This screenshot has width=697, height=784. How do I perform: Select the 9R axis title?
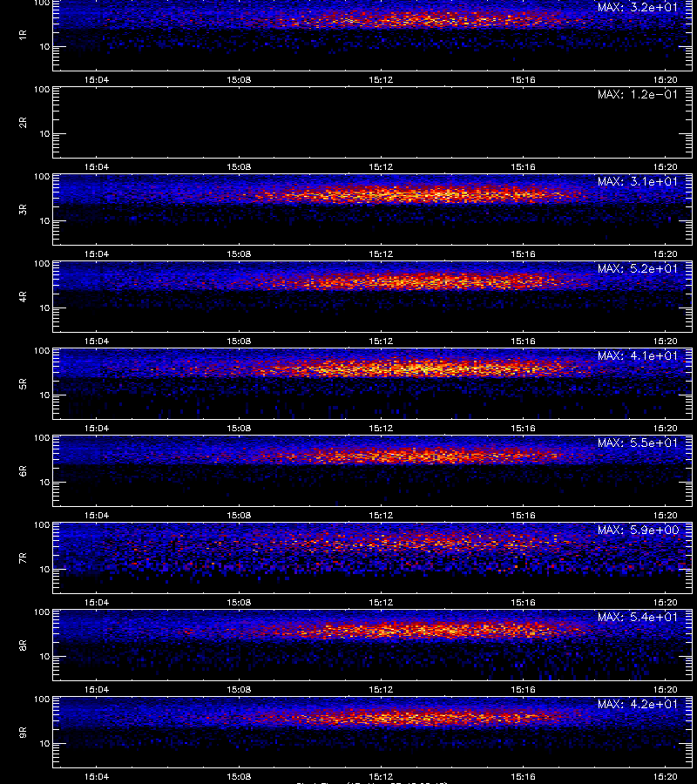(x=23, y=732)
